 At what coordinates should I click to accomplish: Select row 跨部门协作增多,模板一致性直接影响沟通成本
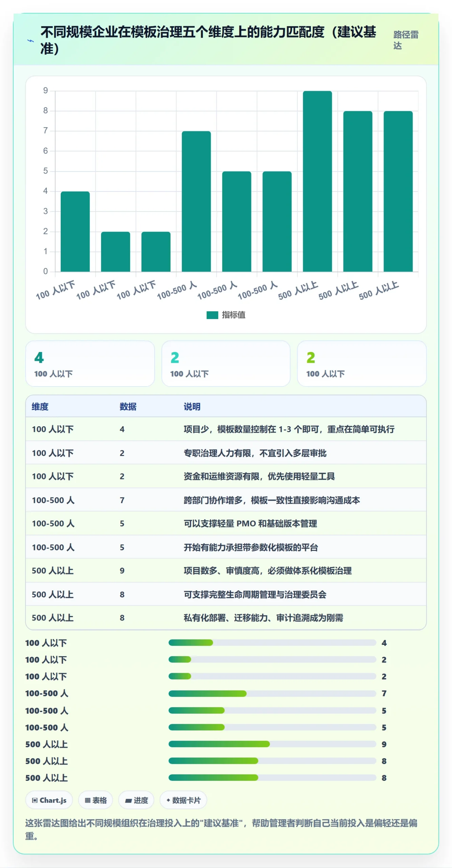226,500
